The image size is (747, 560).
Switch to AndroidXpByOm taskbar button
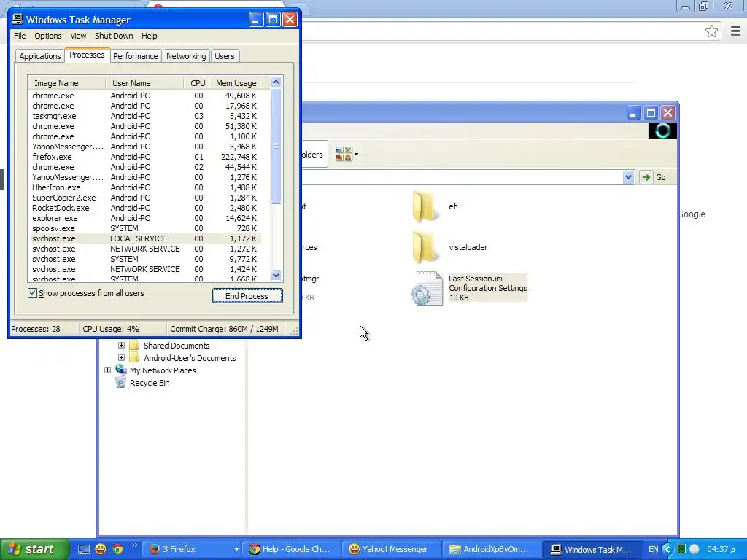(x=492, y=549)
